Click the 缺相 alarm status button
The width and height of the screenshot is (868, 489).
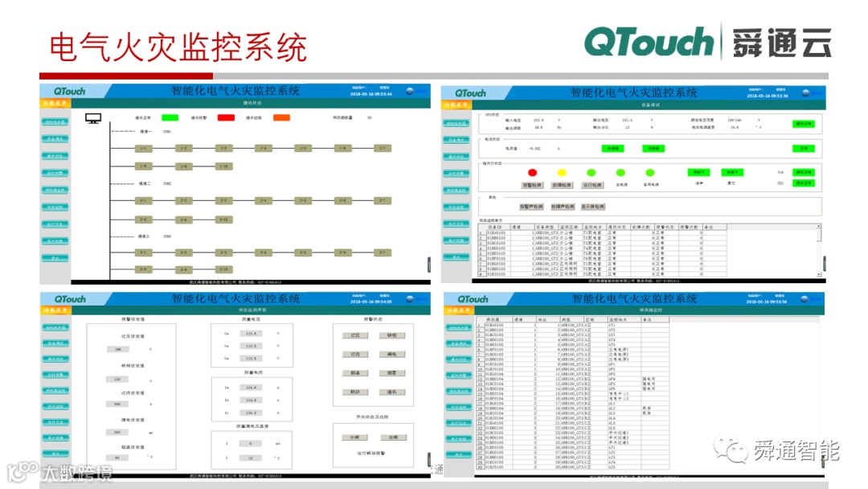pos(392,335)
